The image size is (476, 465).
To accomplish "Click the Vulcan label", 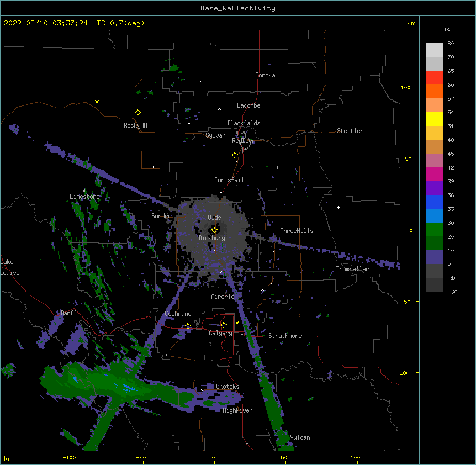I will 300,437.
